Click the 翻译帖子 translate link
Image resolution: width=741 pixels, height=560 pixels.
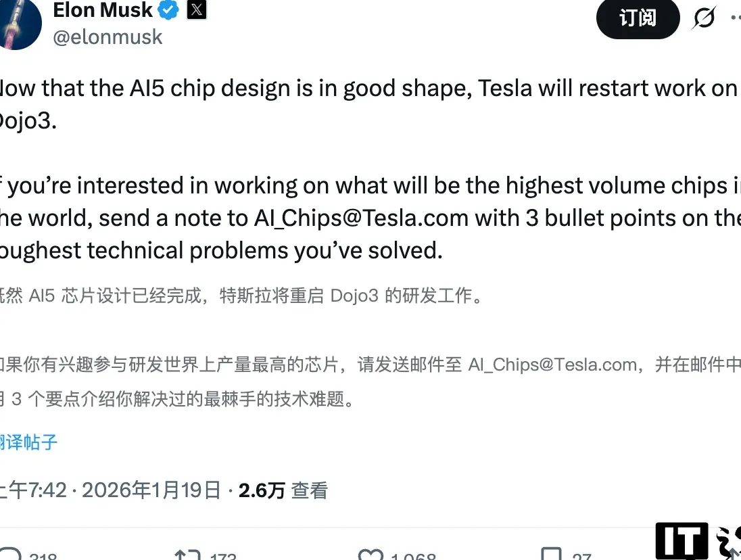click(x=27, y=443)
